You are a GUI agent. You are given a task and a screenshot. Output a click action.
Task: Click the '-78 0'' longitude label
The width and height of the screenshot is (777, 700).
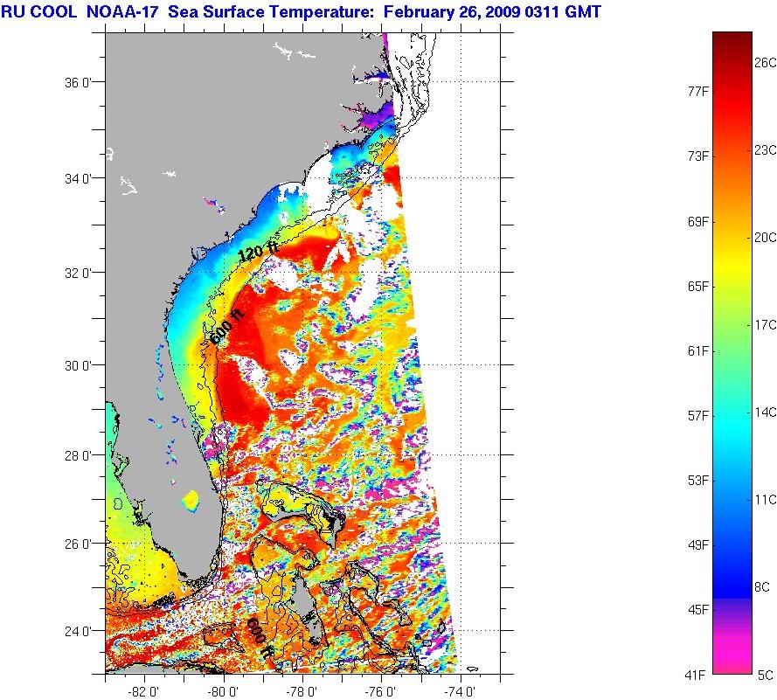tap(302, 691)
